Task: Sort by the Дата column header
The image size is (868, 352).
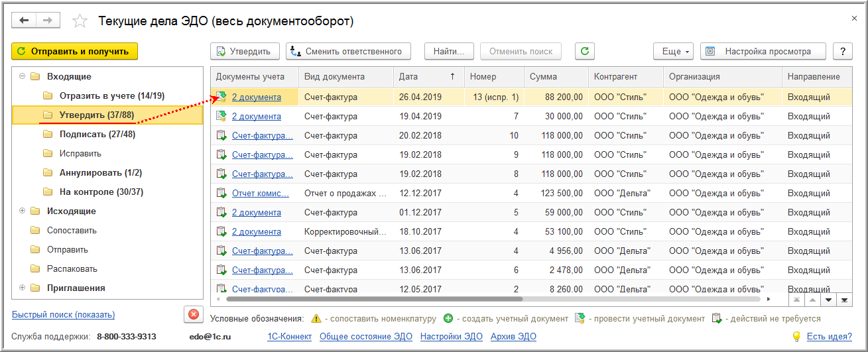Action: 428,77
